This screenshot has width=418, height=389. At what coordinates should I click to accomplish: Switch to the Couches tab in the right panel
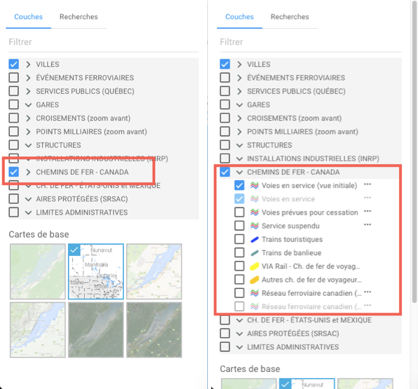[239, 17]
